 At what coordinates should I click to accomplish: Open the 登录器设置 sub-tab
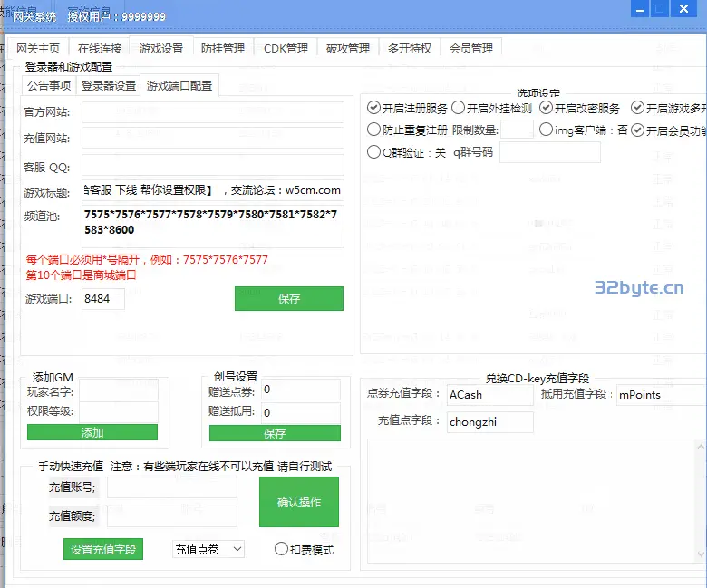point(109,85)
